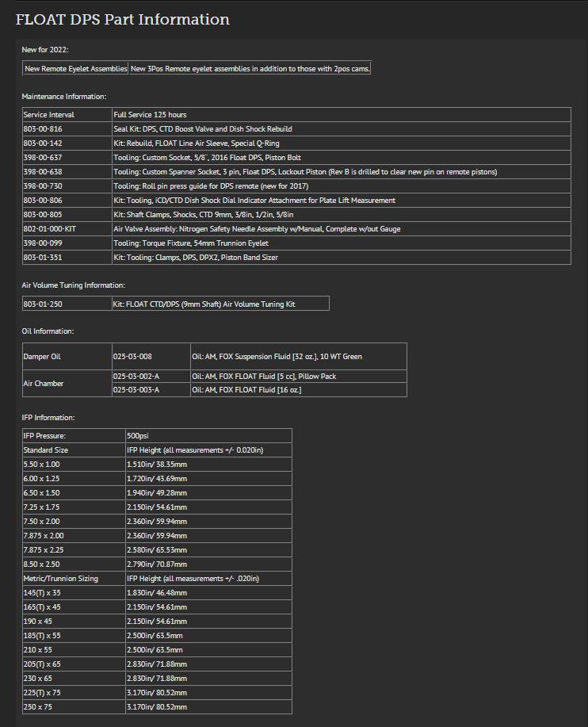Select part number 803-01-351
This screenshot has height=727, width=588.
pos(43,258)
